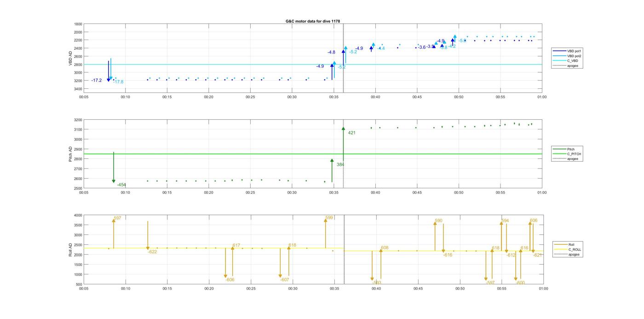This screenshot has height=319, width=644.
Task: Click the "421" pitch data label
Action: (x=351, y=133)
